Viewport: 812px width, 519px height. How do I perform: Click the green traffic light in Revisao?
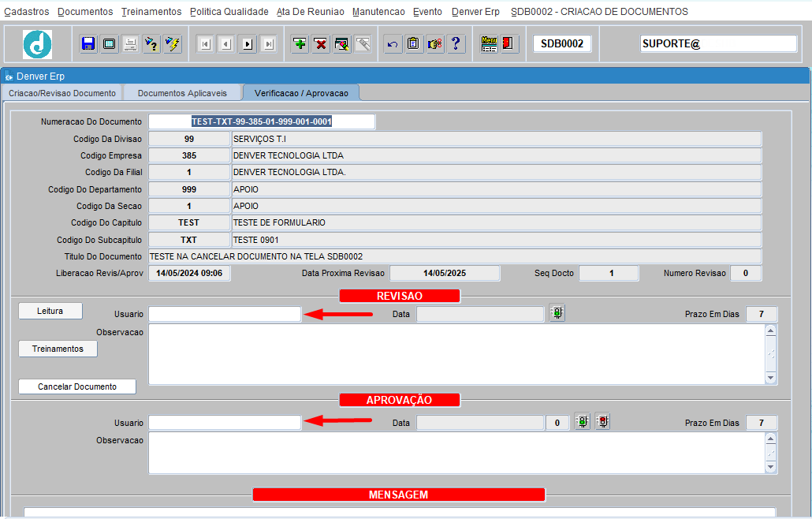557,313
